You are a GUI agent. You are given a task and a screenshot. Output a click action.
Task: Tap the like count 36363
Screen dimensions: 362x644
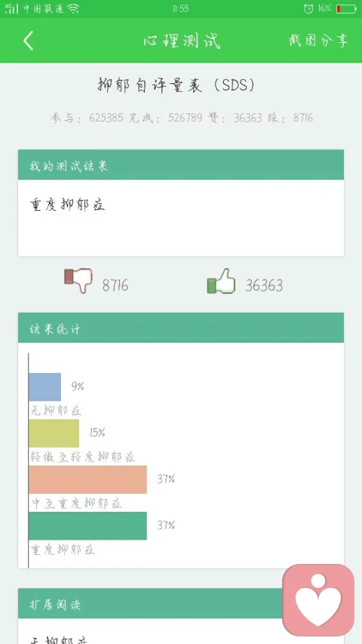(x=264, y=285)
